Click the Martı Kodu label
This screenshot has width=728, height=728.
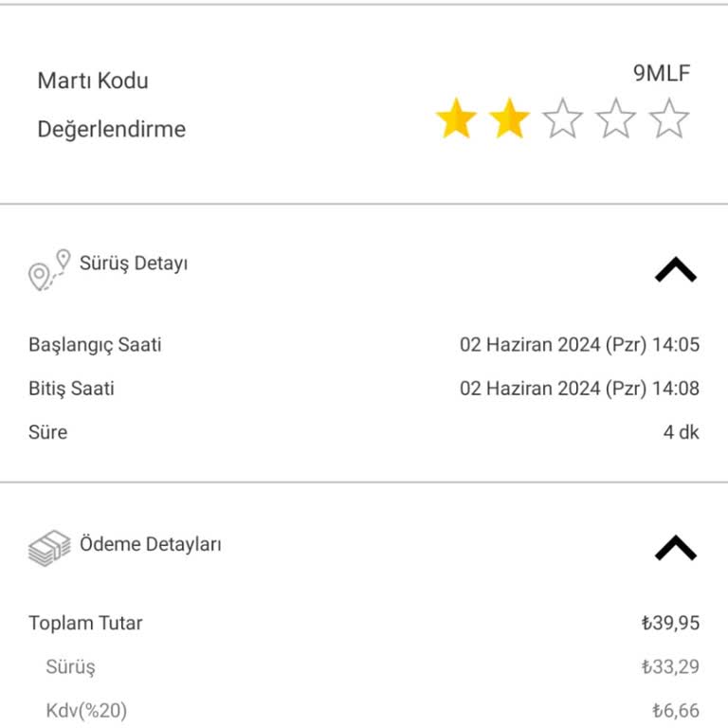(93, 81)
